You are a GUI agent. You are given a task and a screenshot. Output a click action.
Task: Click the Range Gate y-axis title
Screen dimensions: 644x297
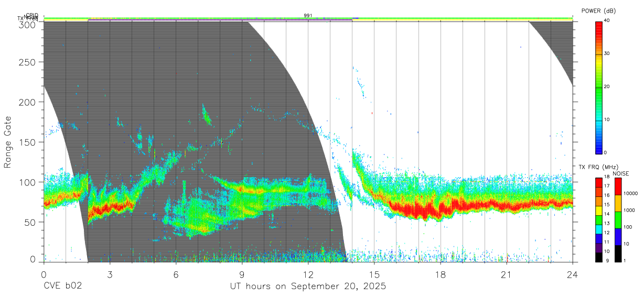[x=8, y=142]
